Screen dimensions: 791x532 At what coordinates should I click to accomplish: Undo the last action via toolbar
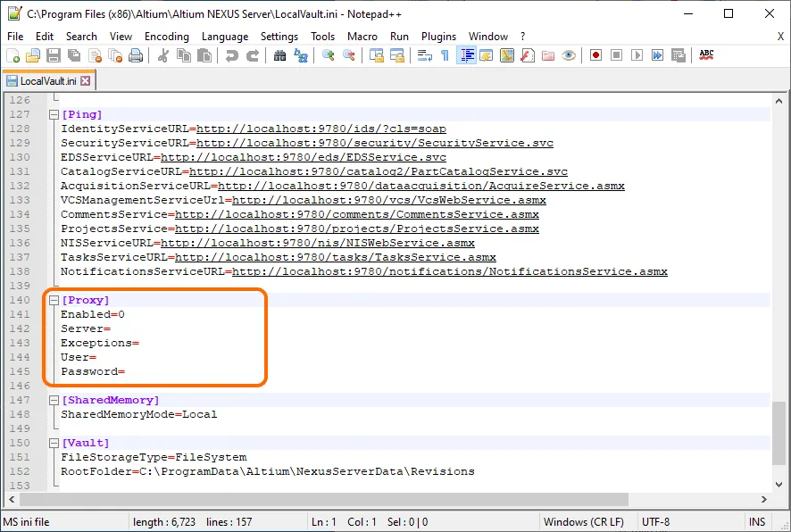pos(231,55)
